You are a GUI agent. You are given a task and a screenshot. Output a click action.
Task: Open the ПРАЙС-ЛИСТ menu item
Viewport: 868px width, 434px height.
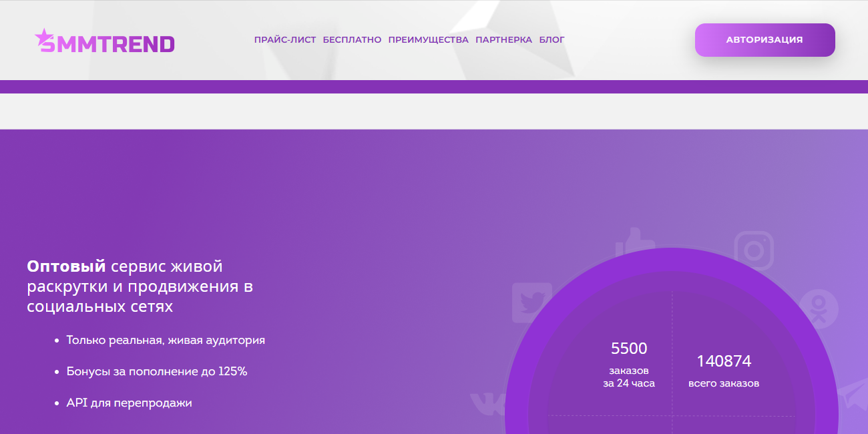coord(285,40)
